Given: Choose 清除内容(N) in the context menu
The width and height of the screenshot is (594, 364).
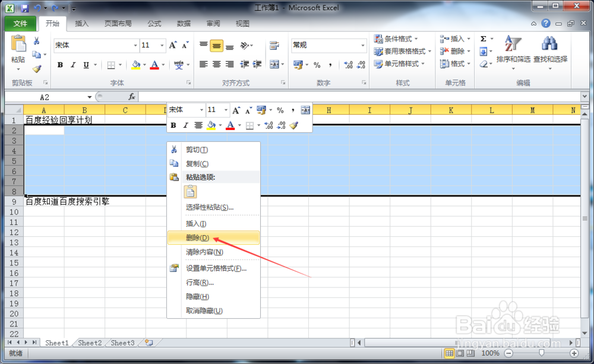Looking at the screenshot, I should coord(213,252).
